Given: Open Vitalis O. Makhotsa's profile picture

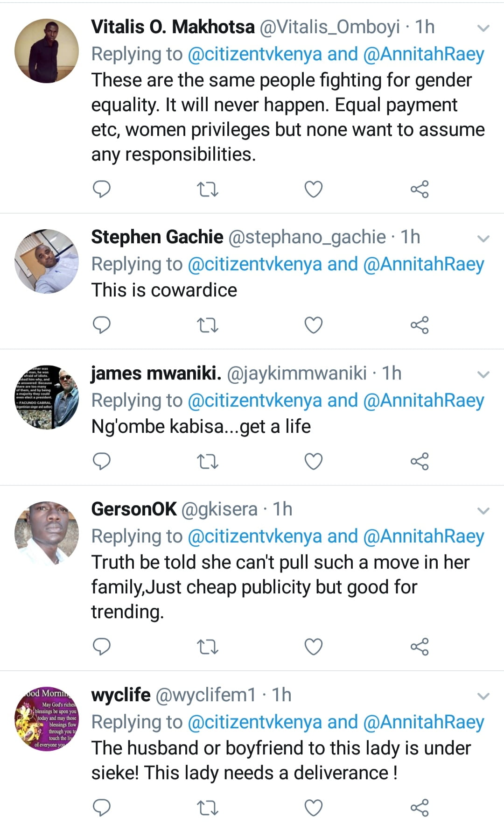Looking at the screenshot, I should (47, 51).
